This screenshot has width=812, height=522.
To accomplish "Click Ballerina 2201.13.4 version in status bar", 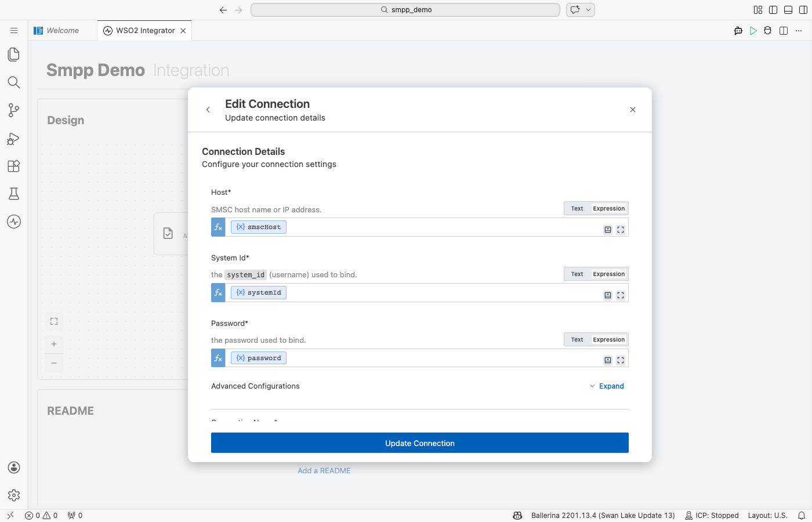I will (x=603, y=516).
